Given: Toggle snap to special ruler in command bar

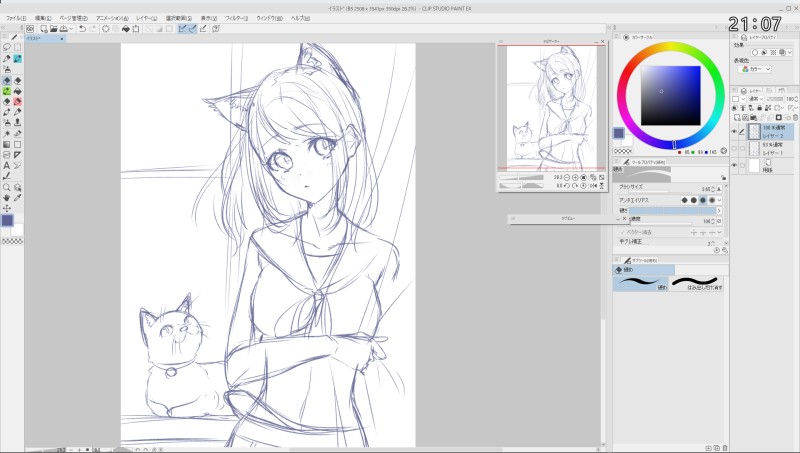Looking at the screenshot, I should [x=192, y=29].
